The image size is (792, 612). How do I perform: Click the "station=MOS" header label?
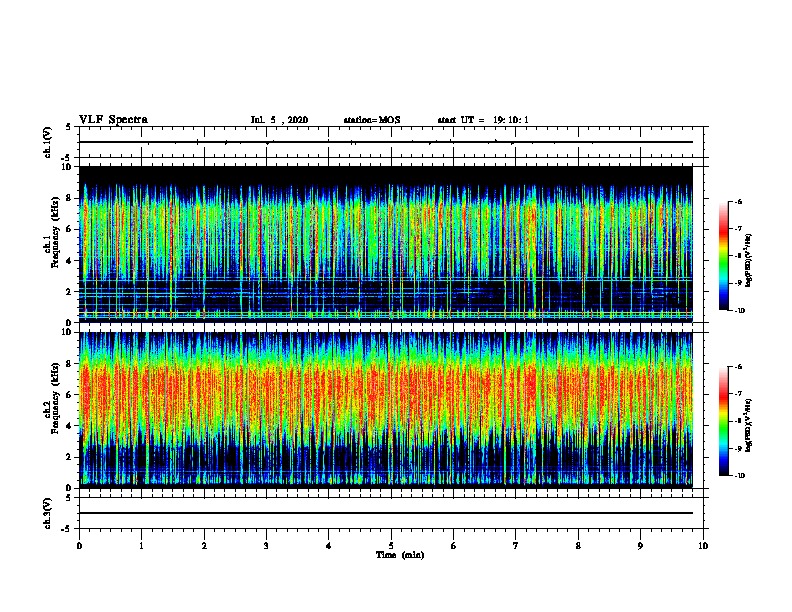[x=372, y=120]
